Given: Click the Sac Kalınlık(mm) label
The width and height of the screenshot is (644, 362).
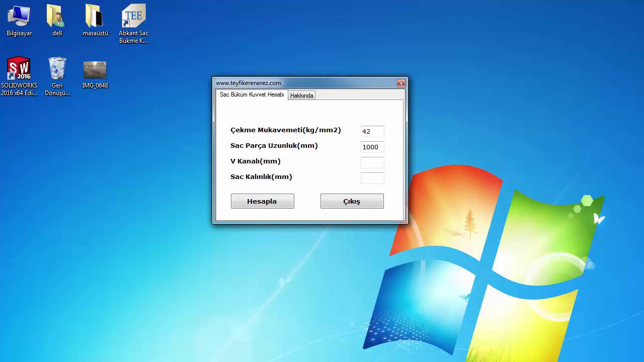Looking at the screenshot, I should tap(261, 177).
